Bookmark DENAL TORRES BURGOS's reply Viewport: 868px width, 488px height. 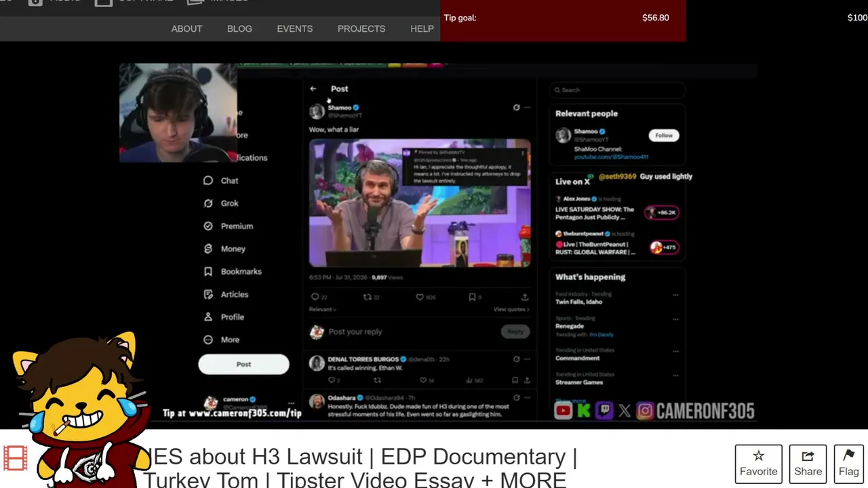coord(515,380)
